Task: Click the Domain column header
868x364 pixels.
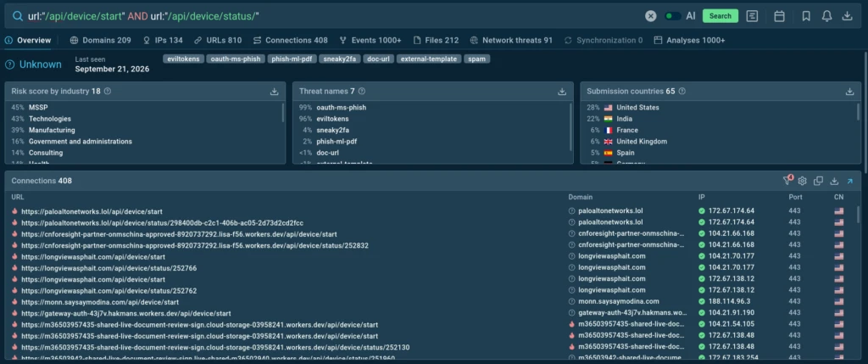Action: [x=580, y=197]
